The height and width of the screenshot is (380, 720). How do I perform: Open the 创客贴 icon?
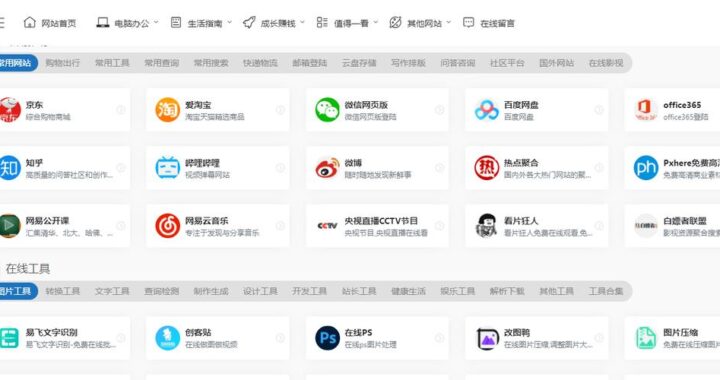point(167,338)
